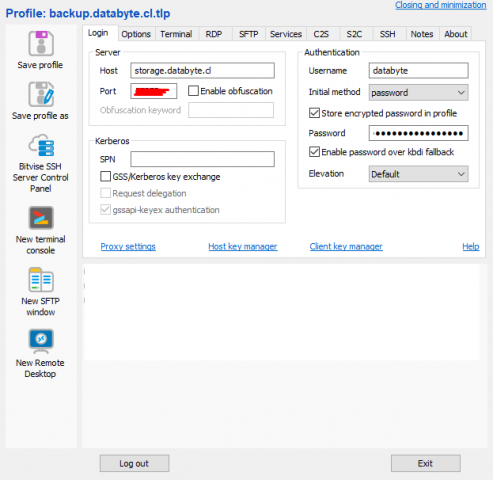Open the SSH tab
This screenshot has width=493, height=480.
point(388,34)
